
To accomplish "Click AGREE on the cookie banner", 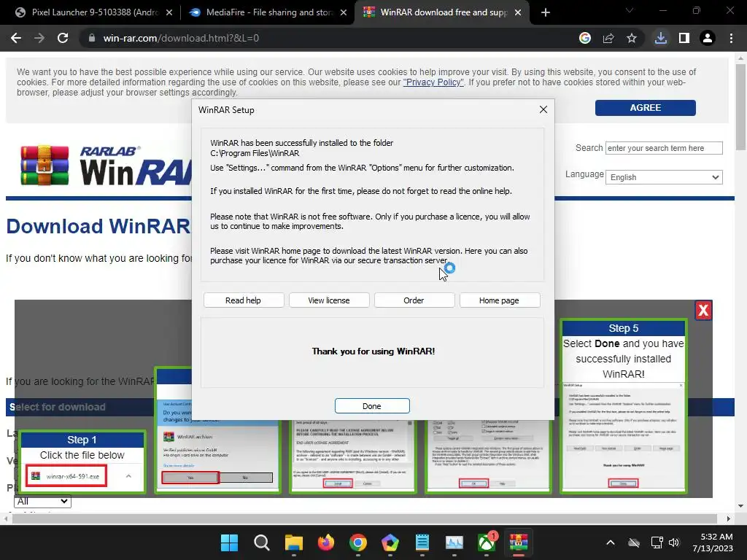I will [x=646, y=108].
